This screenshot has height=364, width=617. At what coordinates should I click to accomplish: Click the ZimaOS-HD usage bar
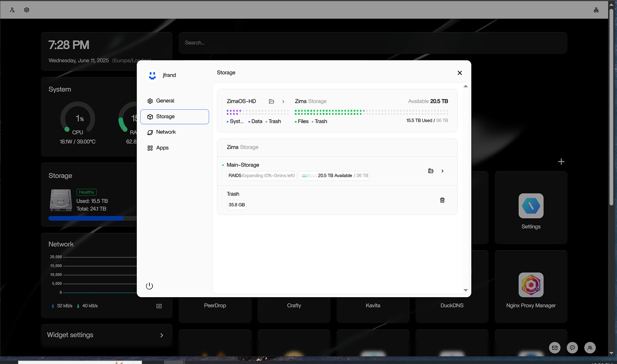(x=257, y=112)
